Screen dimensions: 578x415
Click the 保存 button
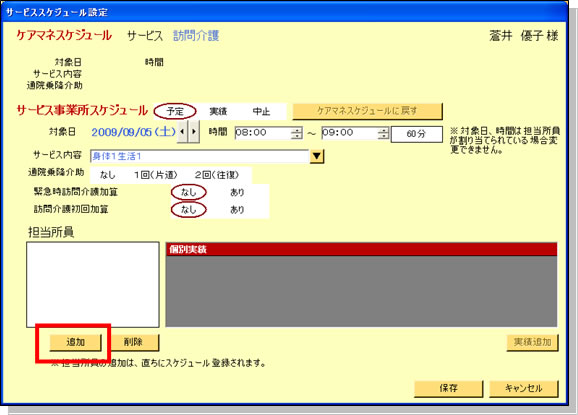click(448, 388)
